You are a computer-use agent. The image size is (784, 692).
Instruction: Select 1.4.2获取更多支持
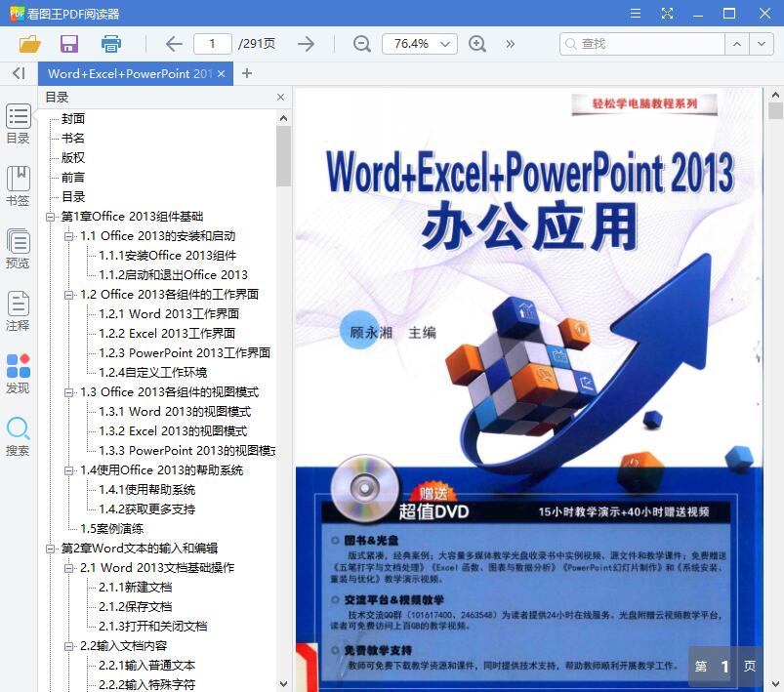tap(147, 509)
